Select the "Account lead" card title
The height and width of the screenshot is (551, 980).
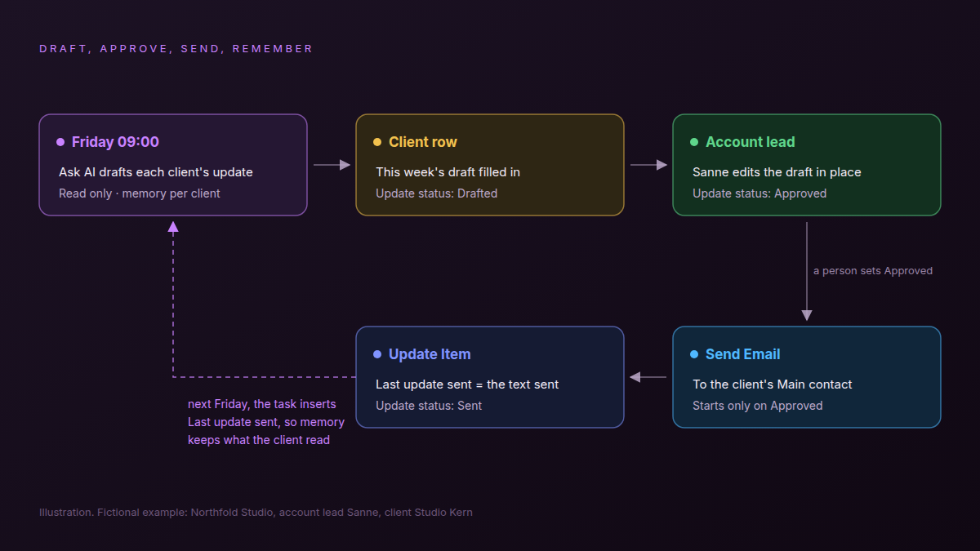coord(750,142)
